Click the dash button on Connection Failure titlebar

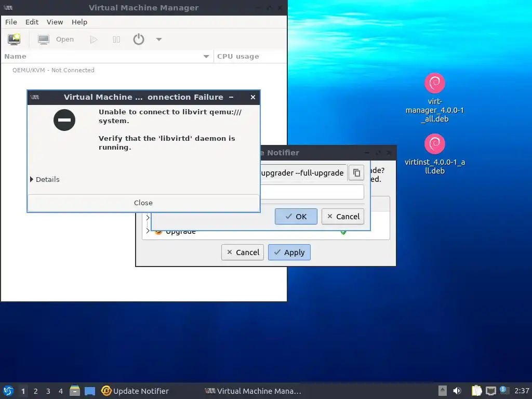point(231,97)
